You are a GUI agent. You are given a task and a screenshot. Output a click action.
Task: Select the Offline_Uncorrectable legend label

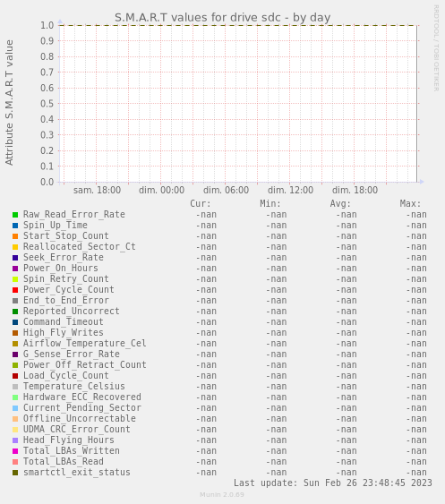[x=80, y=418]
